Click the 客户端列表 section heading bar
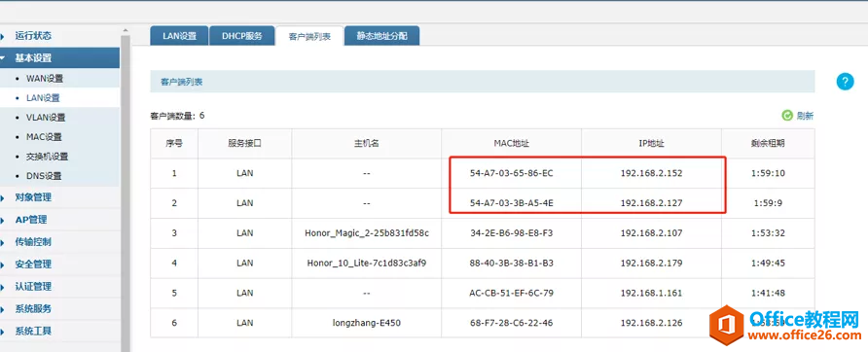 (483, 82)
